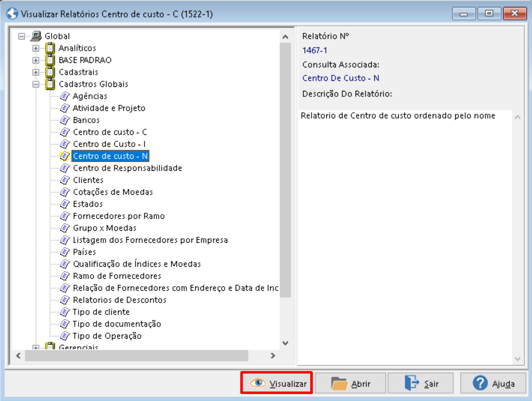532x401 pixels.
Task: Select the Clientes report
Action: click(88, 180)
